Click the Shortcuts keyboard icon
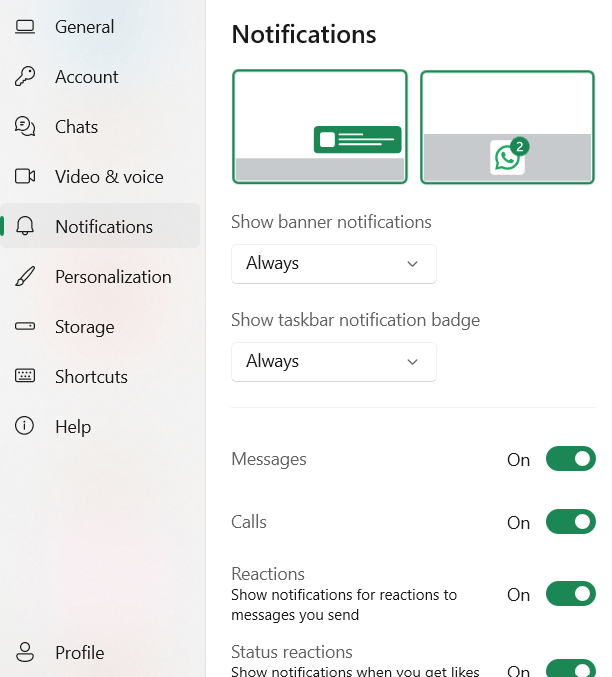The height and width of the screenshot is (677, 612). [x=25, y=377]
